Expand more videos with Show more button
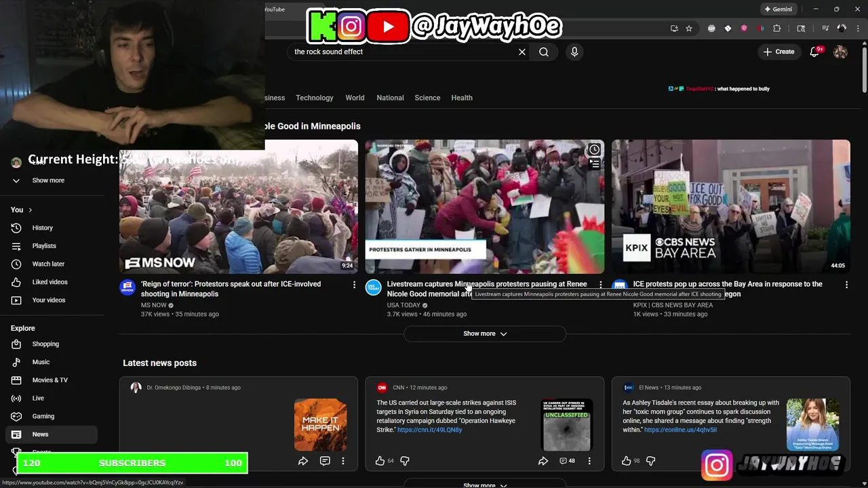The width and height of the screenshot is (868, 488). click(x=485, y=333)
